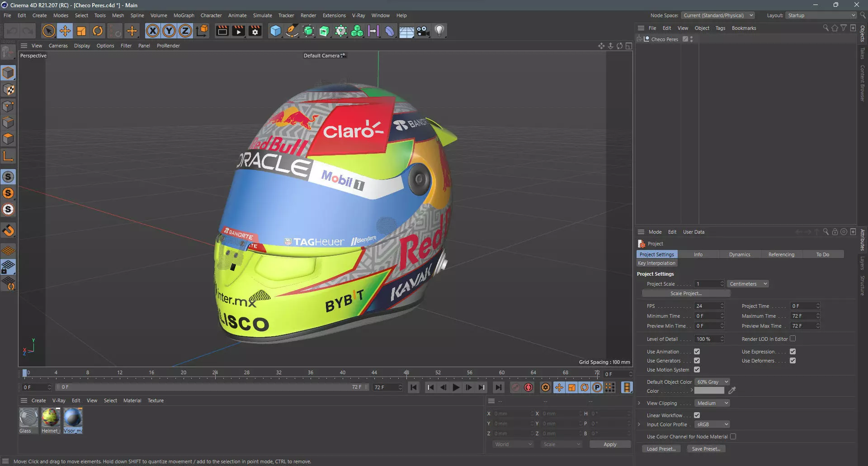Open coordinate Scale dropdown

tap(561, 444)
